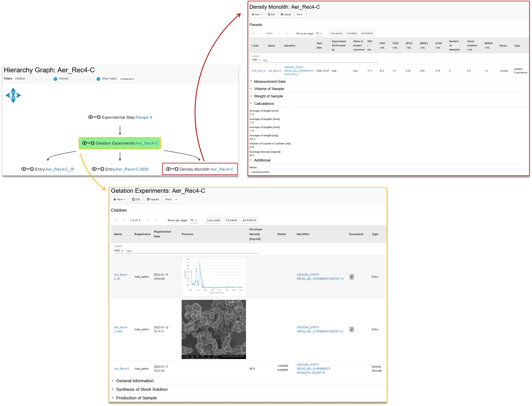Pan graph right with navigation arrow
The height and width of the screenshot is (406, 532).
pos(19,95)
